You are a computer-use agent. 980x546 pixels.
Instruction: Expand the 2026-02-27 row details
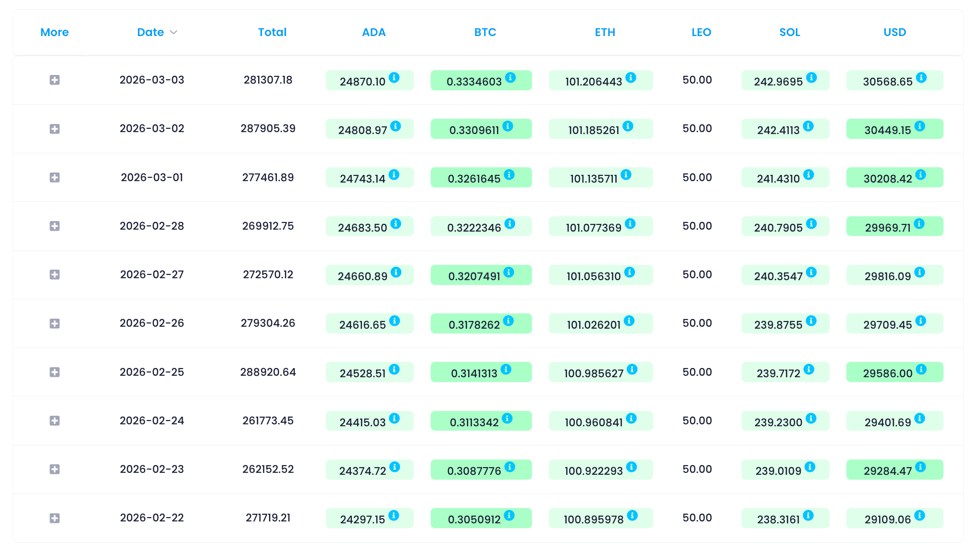click(55, 274)
